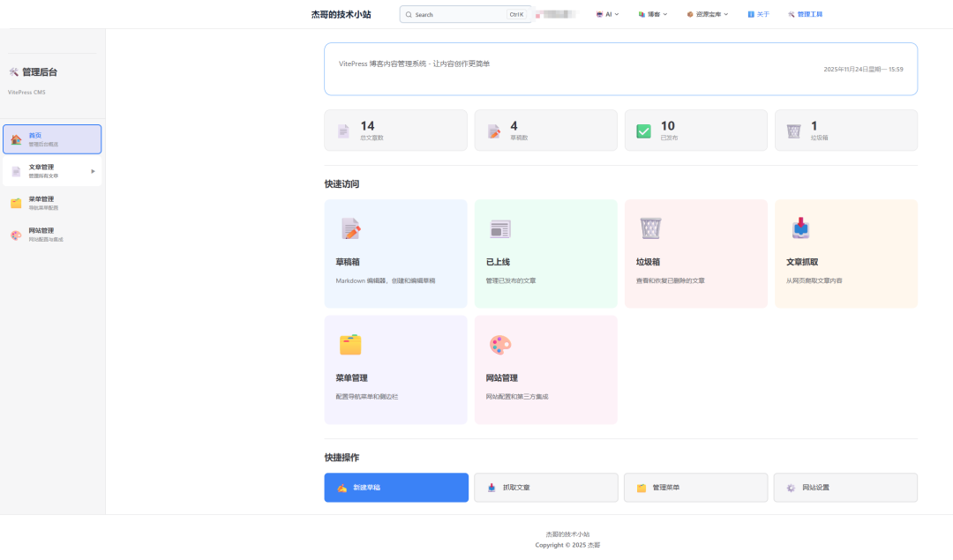Open the AI dropdown in the top navigation
The width and height of the screenshot is (953, 560).
click(607, 14)
